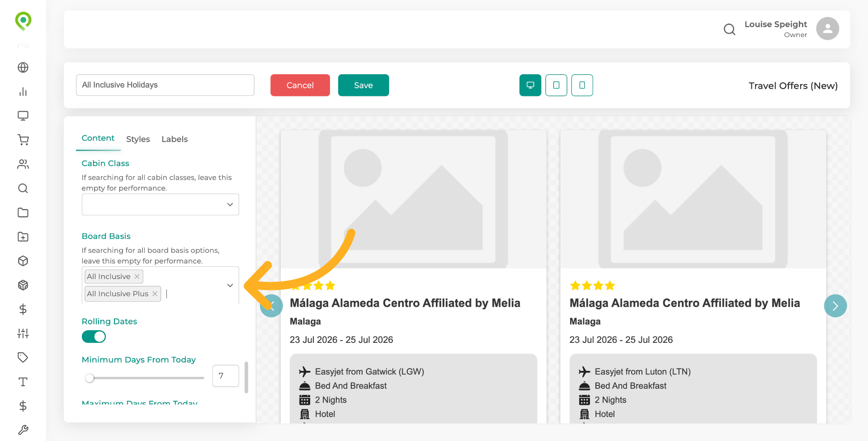
Task: Open the bar chart analytics icon
Action: 23,92
